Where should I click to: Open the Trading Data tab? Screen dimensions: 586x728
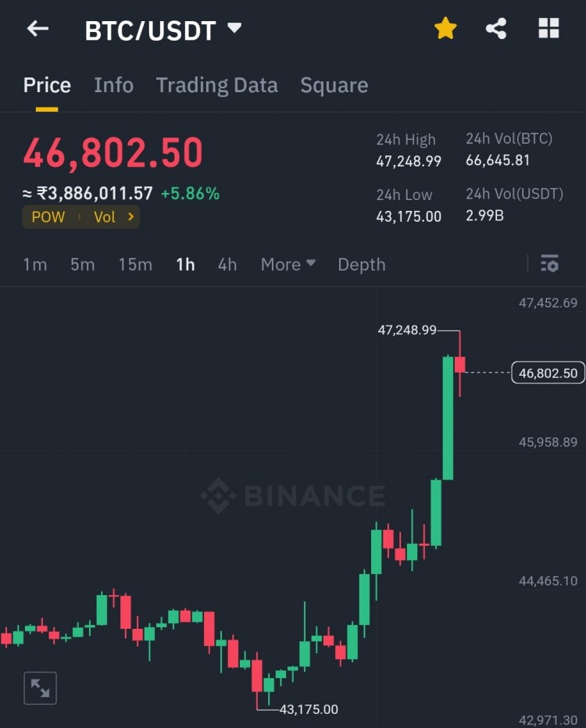[x=216, y=85]
